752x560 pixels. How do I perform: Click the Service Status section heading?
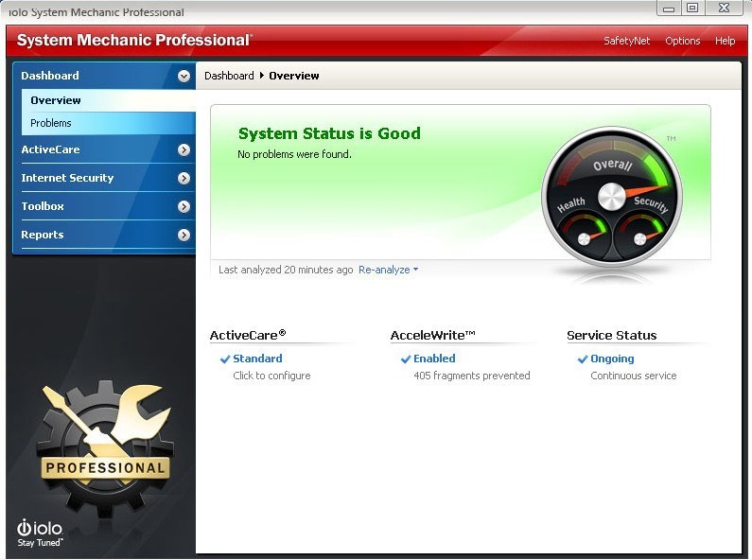[x=612, y=335]
